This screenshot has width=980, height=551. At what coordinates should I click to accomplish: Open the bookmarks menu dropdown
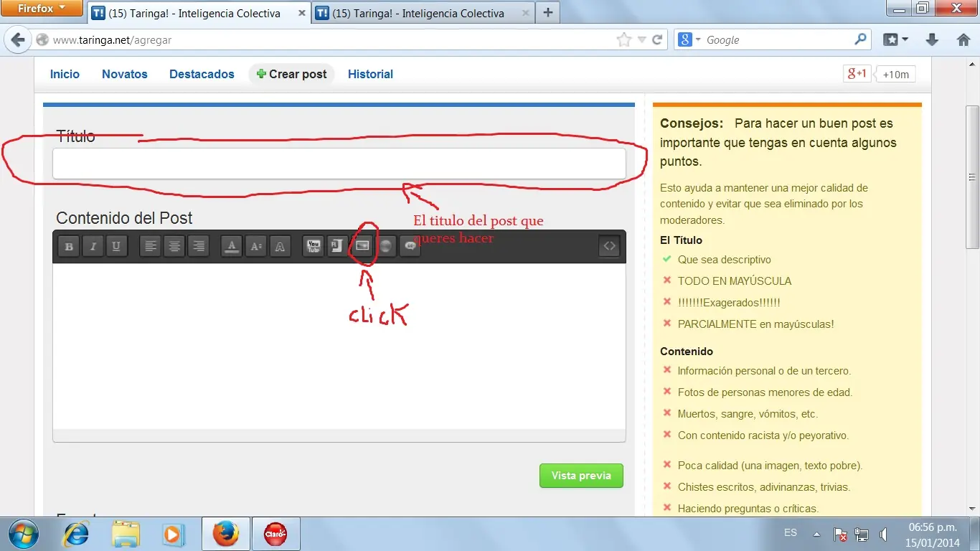pos(895,40)
